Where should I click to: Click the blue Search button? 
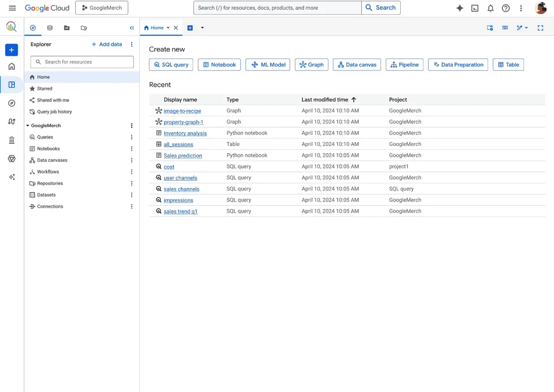pyautogui.click(x=381, y=8)
